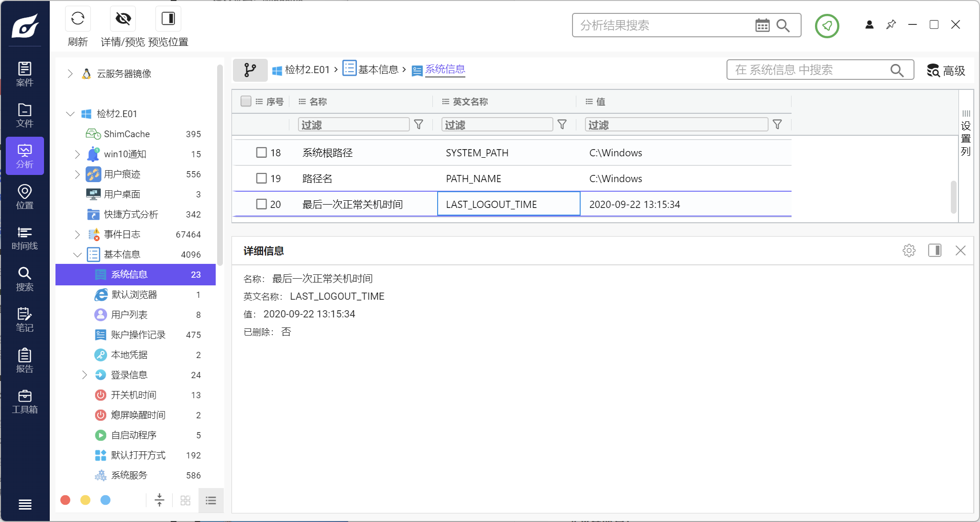Switch to list view icon
Screen dimensions: 980x522
point(211,500)
